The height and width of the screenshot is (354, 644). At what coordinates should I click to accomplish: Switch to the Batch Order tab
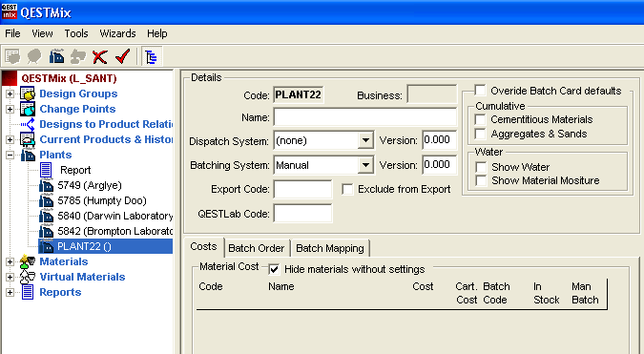tap(257, 248)
